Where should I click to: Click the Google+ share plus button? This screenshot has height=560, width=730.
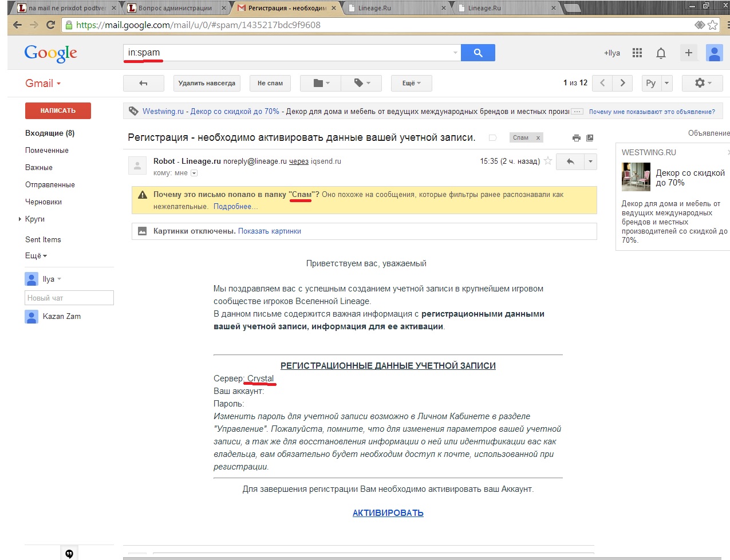pos(689,53)
